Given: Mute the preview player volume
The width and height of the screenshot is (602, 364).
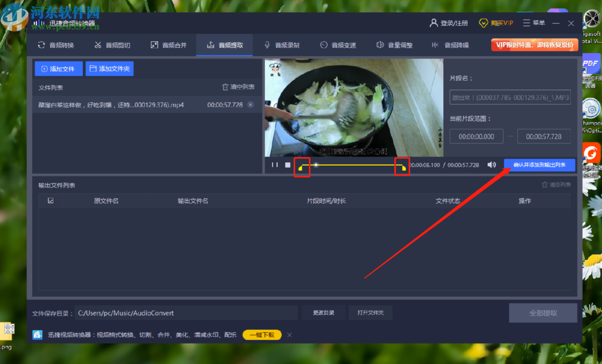Looking at the screenshot, I should (492, 164).
